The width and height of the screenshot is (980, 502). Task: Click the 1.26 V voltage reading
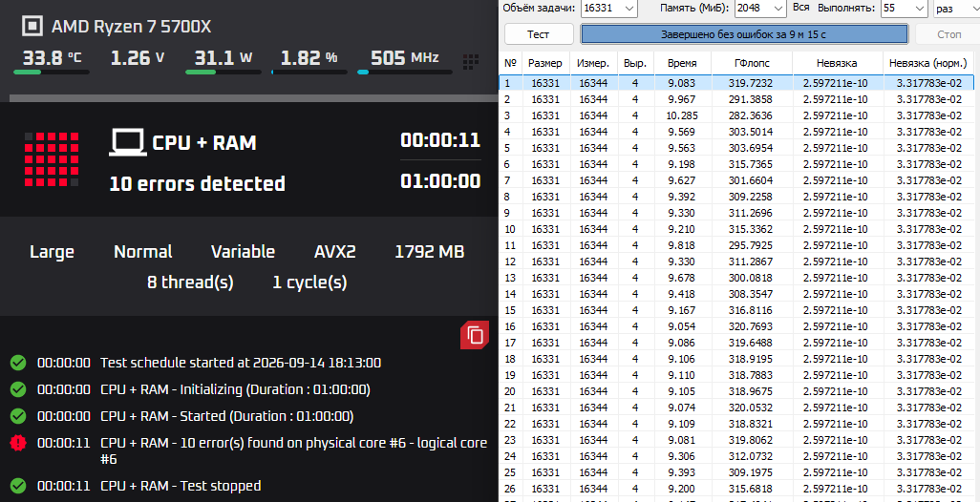tap(138, 58)
